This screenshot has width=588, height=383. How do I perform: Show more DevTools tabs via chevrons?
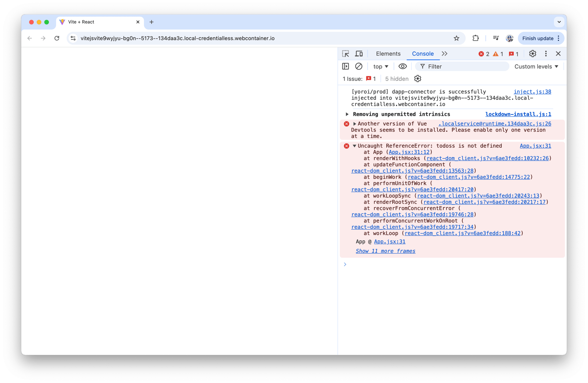pos(445,54)
